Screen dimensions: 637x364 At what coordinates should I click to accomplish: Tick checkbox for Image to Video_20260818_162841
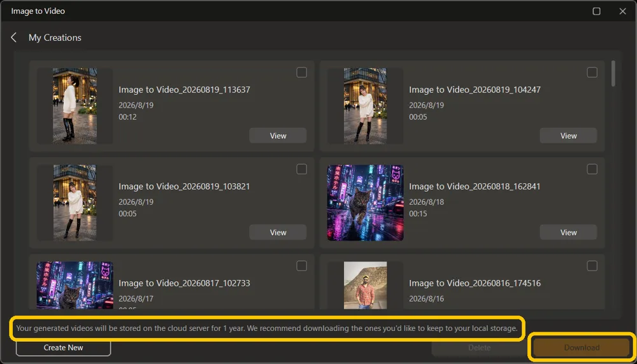592,169
